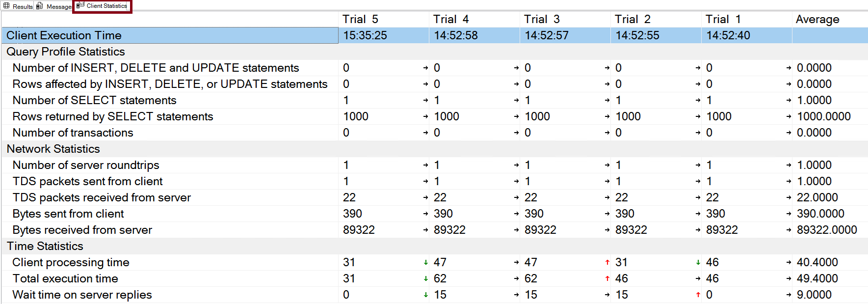Click red up arrow in Trial 2 Wait time row

click(698, 295)
